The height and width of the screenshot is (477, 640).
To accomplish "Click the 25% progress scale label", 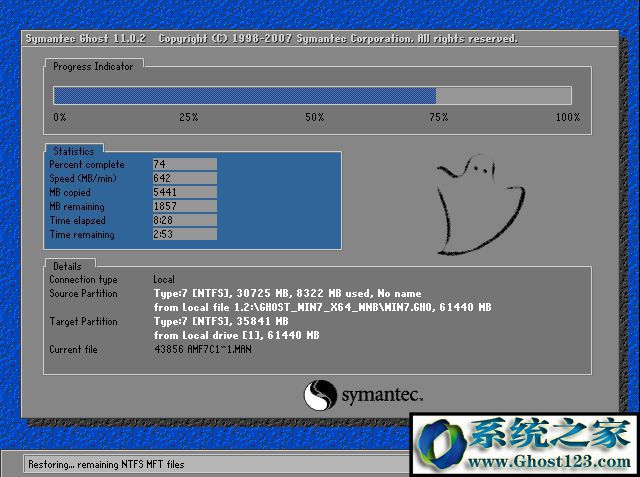I will point(189,118).
